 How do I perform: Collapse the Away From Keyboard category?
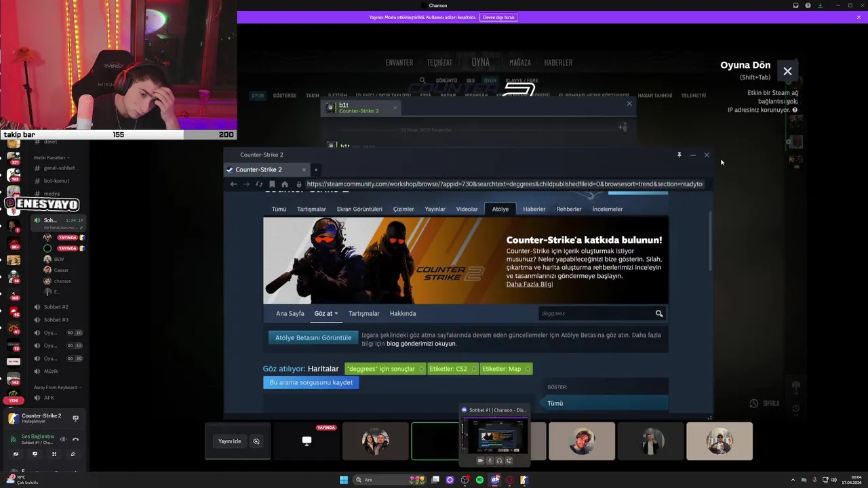(58, 388)
